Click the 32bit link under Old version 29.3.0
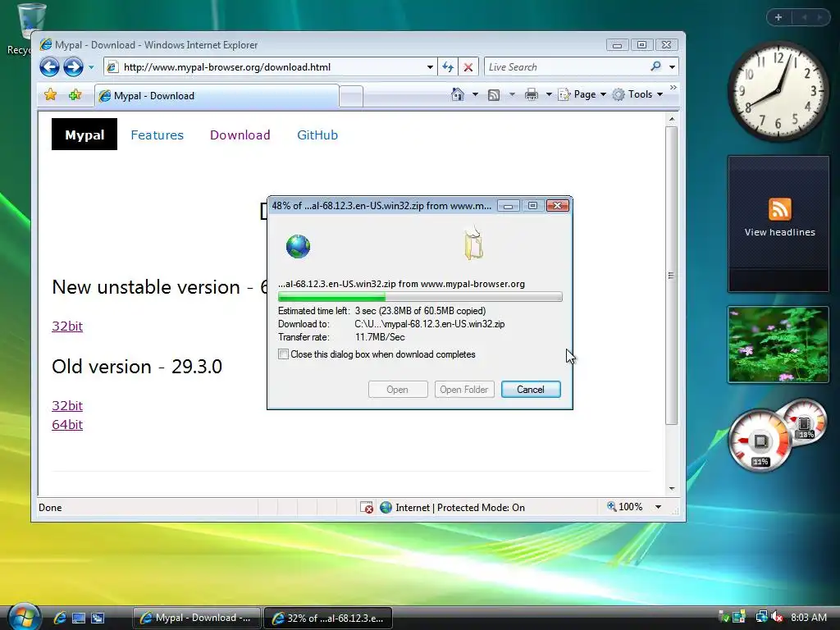The height and width of the screenshot is (630, 840). [x=67, y=405]
